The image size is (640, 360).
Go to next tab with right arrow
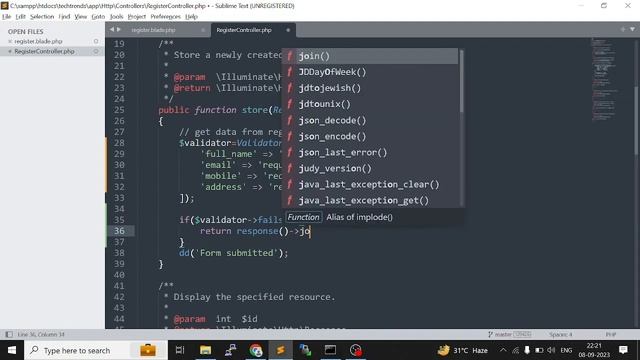click(x=119, y=29)
